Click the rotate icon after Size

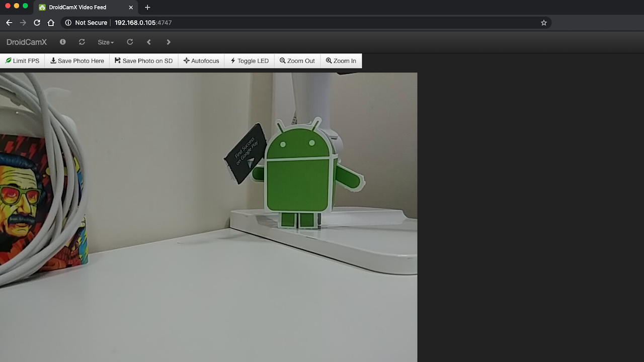[130, 42]
